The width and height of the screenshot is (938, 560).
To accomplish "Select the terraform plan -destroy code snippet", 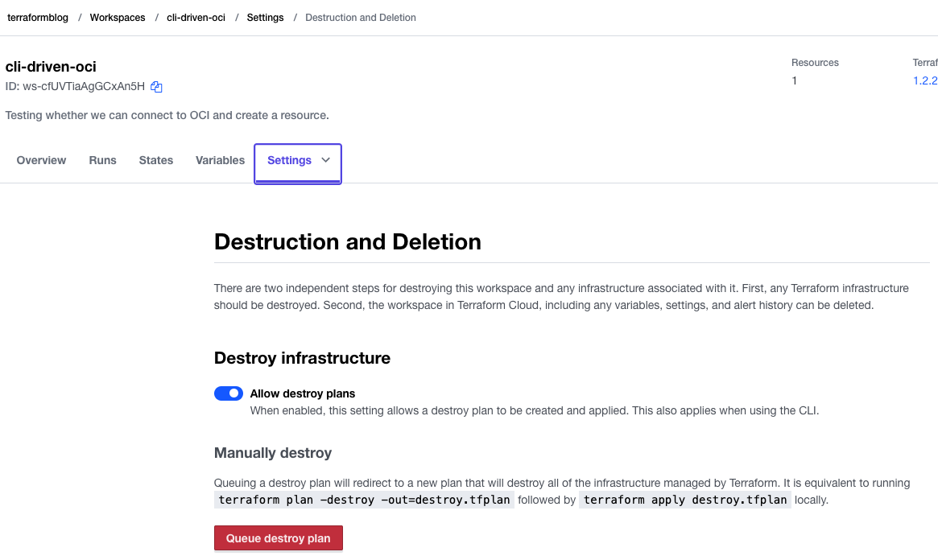I will 364,500.
